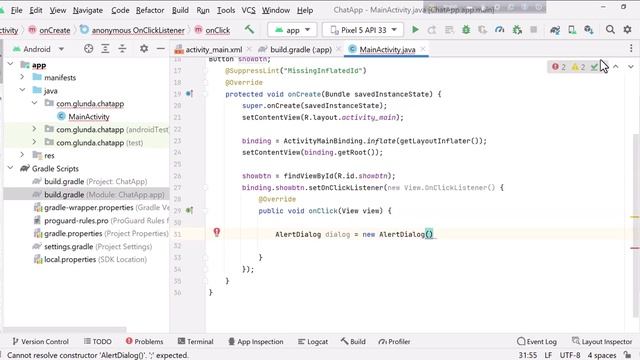This screenshot has height=360, width=640.
Task: Open editor tabs more options icon
Action: point(631,49)
